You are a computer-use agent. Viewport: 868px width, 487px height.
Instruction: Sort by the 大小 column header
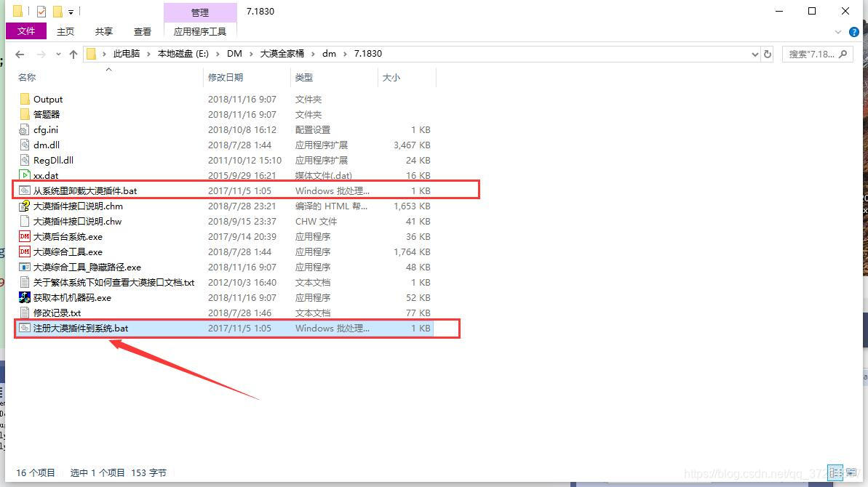coord(391,77)
